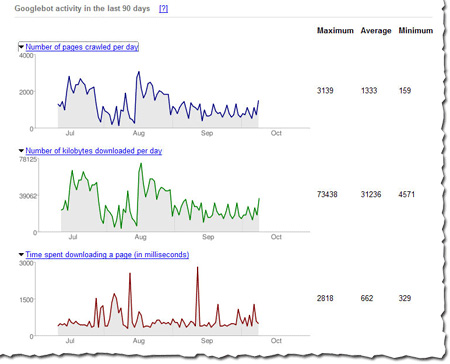Open the [?] help link
The width and height of the screenshot is (450, 364).
pos(163,9)
